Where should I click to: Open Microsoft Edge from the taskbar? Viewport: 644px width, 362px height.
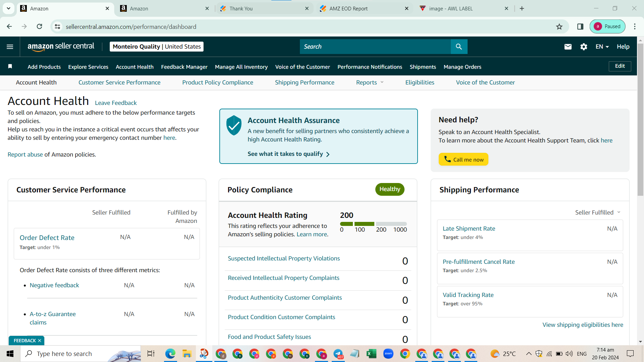tap(170, 354)
